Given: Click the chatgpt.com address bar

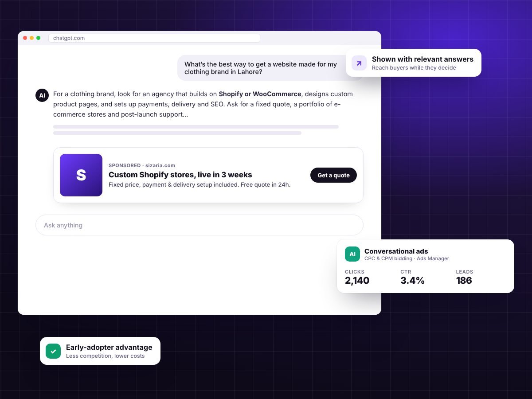Looking at the screenshot, I should click(x=154, y=38).
